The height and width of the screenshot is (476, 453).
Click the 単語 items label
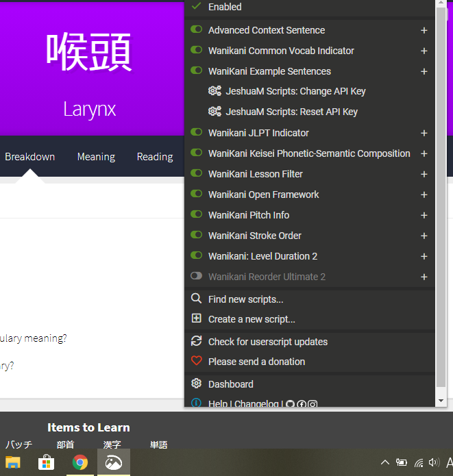(x=158, y=444)
